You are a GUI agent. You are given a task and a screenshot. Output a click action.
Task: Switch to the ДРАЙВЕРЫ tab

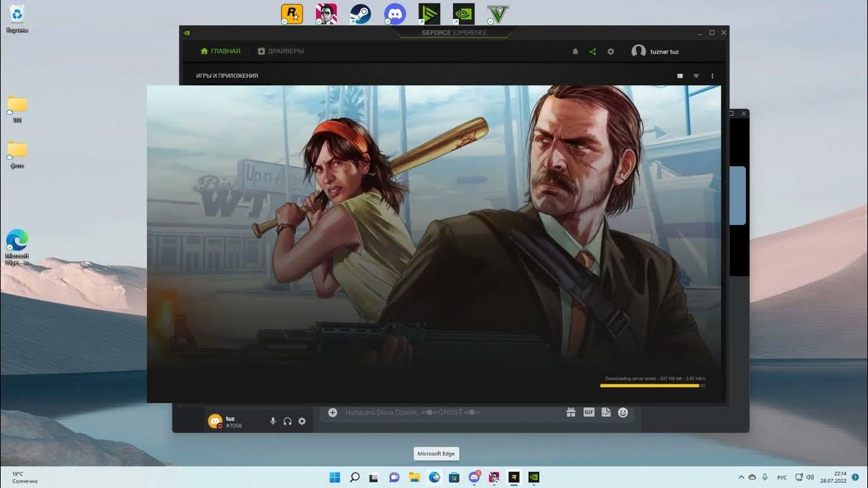281,52
